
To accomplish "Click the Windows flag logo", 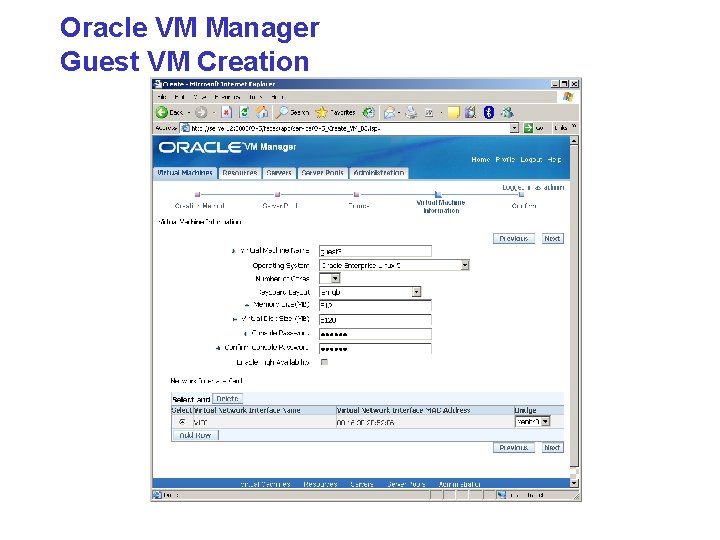I will (568, 97).
